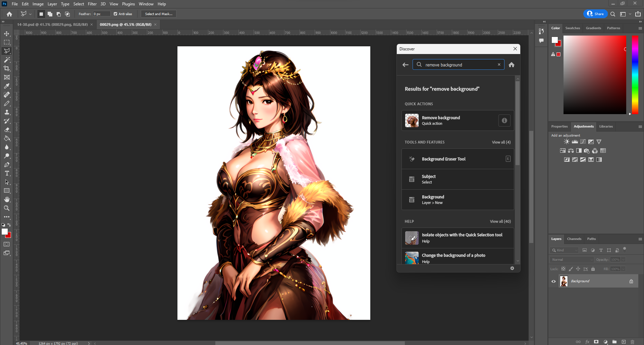Image resolution: width=644 pixels, height=345 pixels.
Task: Enable Intersect with selection mode
Action: click(x=67, y=14)
